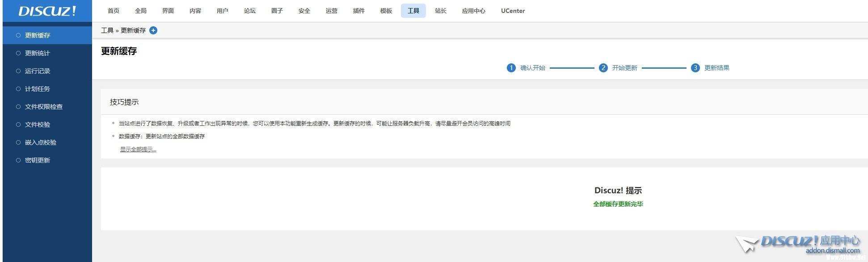
Task: Expand all tips via 显示全部提示 link
Action: pyautogui.click(x=138, y=150)
